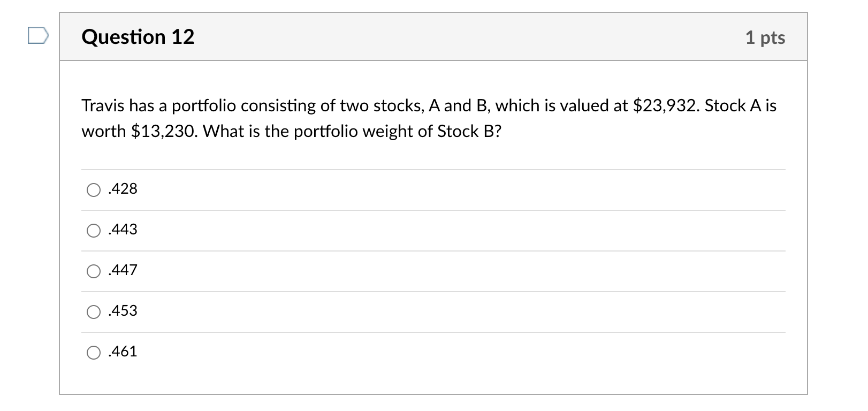Image resolution: width=868 pixels, height=411 pixels.
Task: Click the .447 answer label text
Action: coord(122,270)
